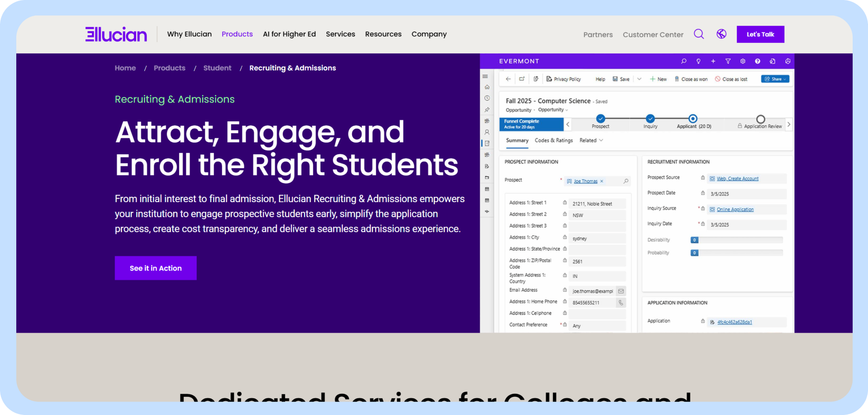Select the Application Review stage circle
Viewport: 868px width, 415px height.
760,119
